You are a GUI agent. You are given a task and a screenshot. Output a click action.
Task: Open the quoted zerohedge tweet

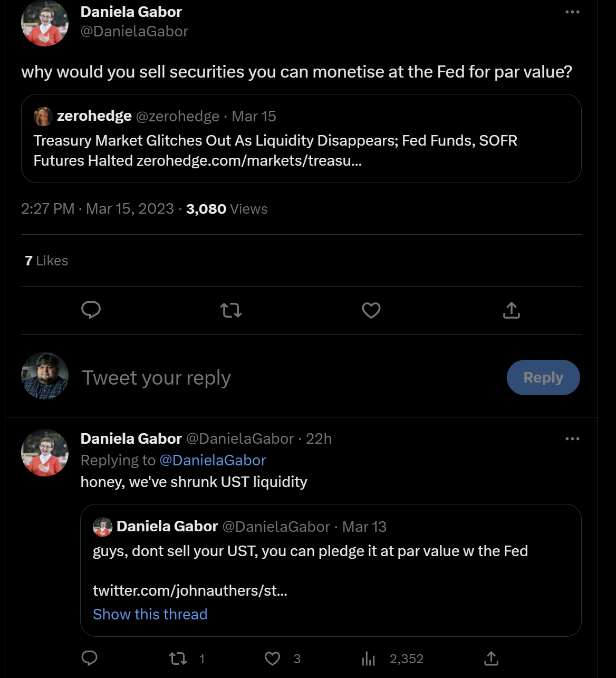[301, 138]
